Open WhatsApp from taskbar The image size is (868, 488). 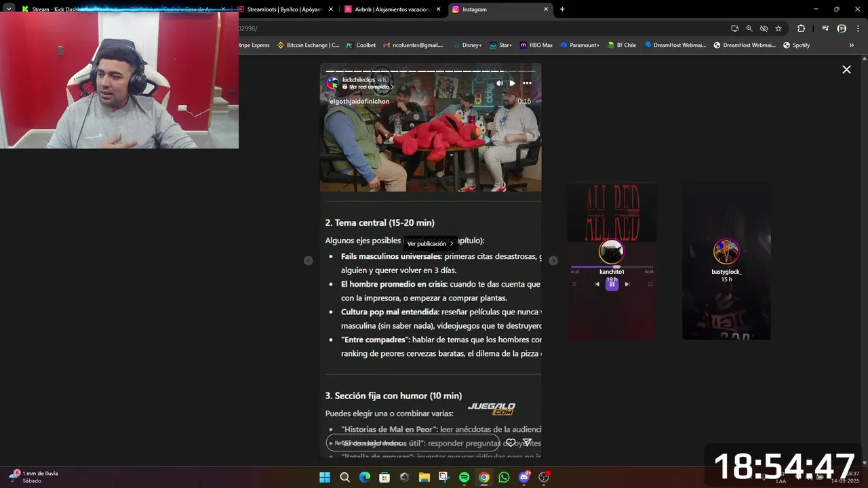pos(504,477)
